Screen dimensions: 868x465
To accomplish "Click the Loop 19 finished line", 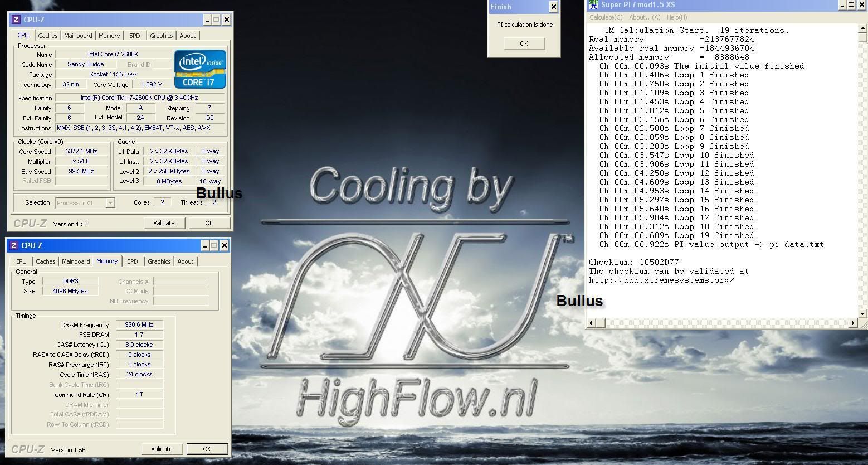I will [x=676, y=236].
